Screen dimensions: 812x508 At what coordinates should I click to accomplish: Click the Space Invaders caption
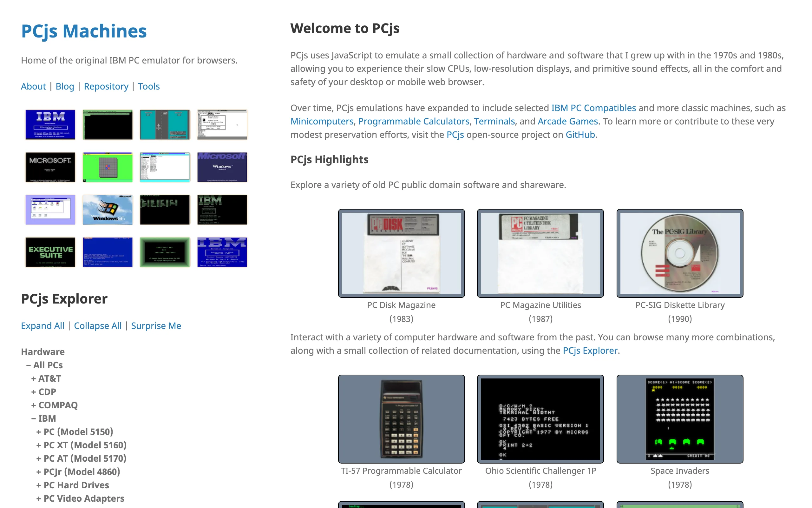(680, 471)
